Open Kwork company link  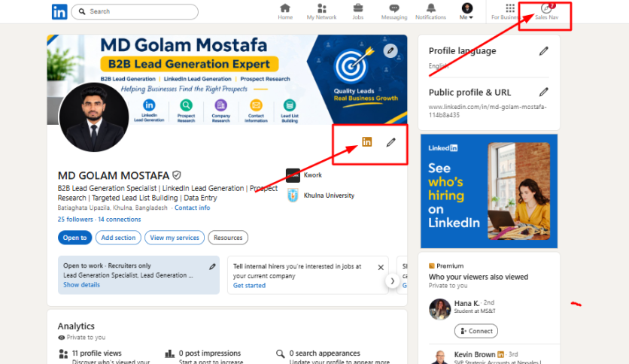pos(312,175)
